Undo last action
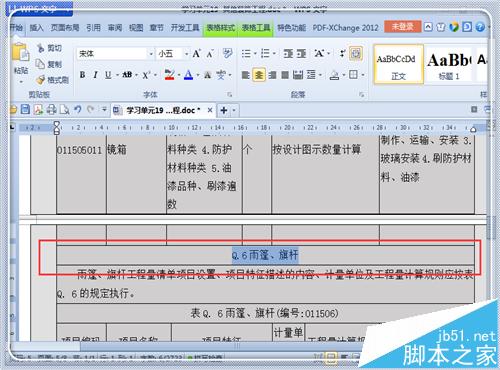Screen dimensions: 500x370 click(77, 109)
